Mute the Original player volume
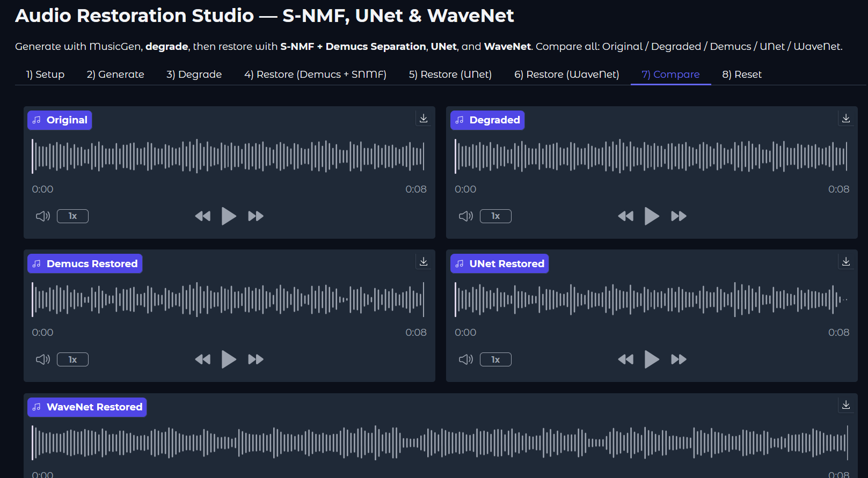 pyautogui.click(x=43, y=216)
